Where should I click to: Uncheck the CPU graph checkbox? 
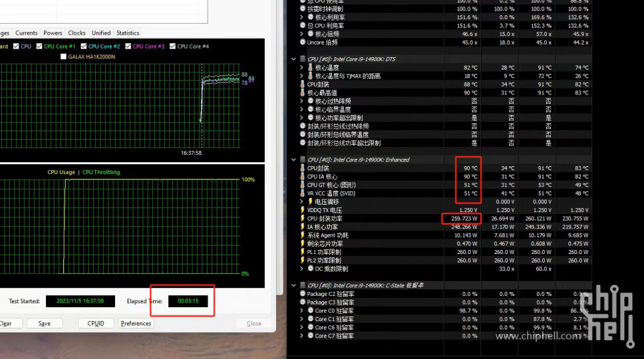pos(16,47)
